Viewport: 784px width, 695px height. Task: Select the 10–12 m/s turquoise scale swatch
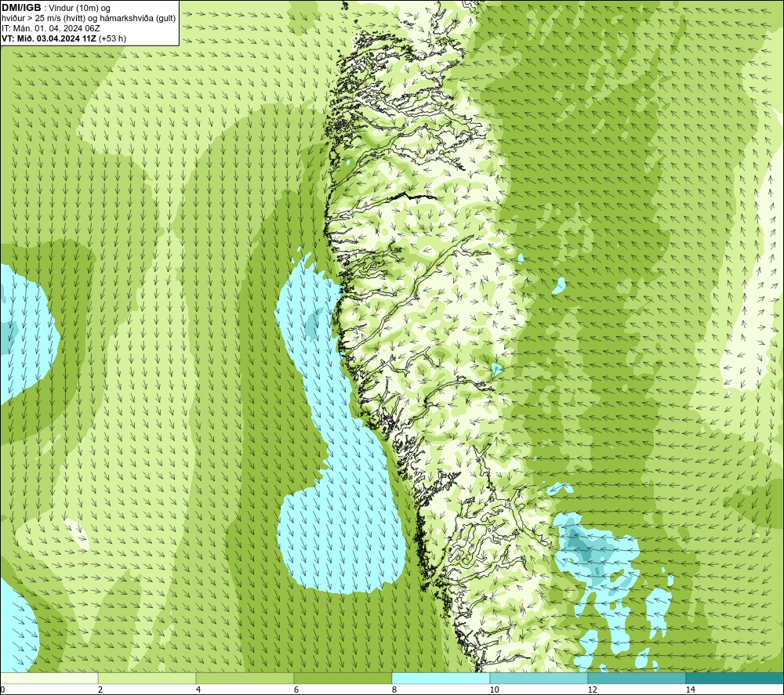pos(539,678)
